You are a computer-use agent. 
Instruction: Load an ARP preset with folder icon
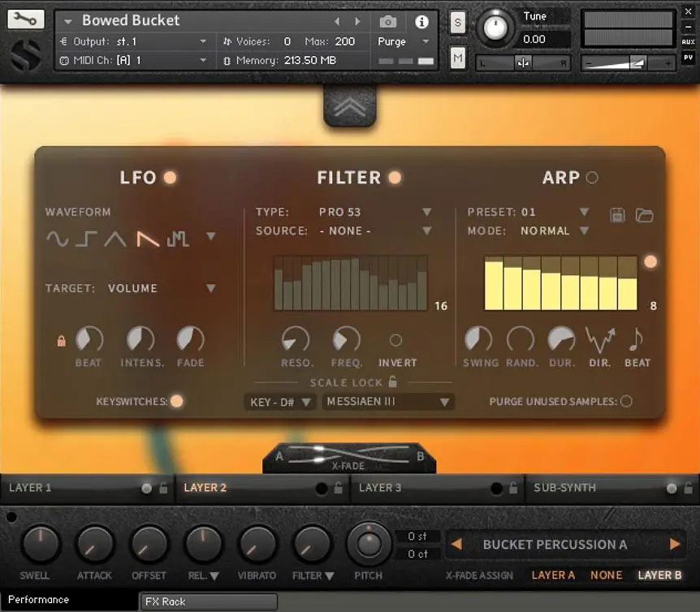click(644, 215)
